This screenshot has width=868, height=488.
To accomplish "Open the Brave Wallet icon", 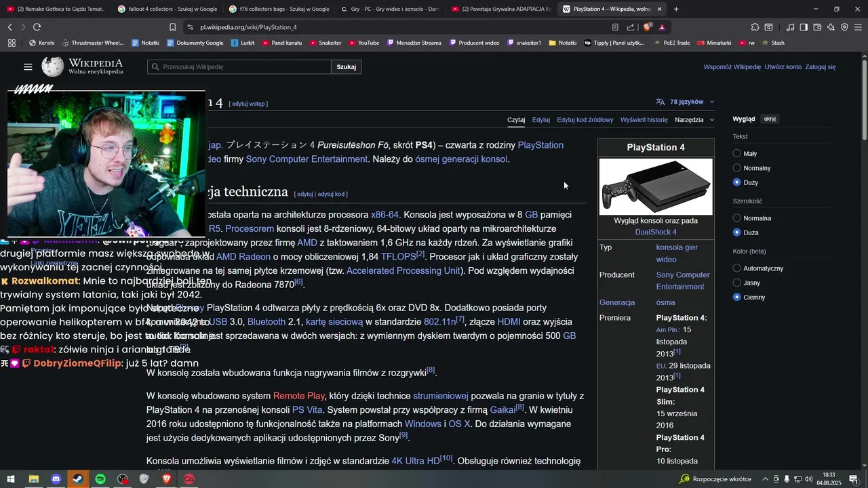I will pos(817,27).
